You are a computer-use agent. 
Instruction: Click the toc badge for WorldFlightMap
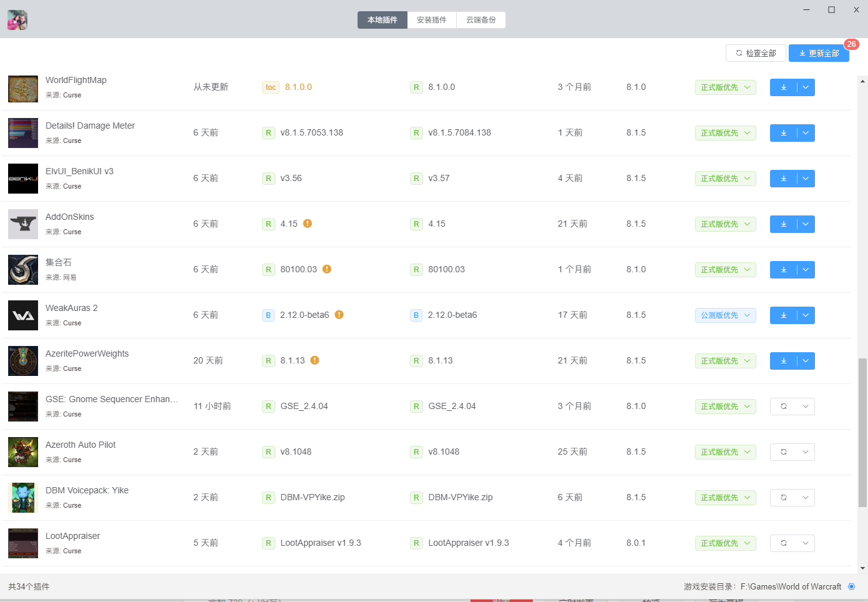(271, 87)
